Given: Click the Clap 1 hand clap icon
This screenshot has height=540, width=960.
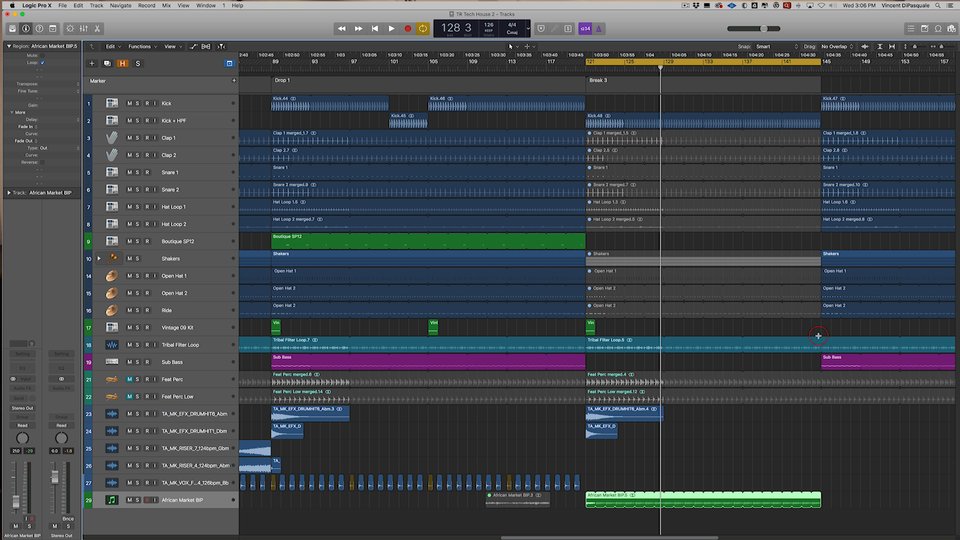Looking at the screenshot, I should [111, 138].
